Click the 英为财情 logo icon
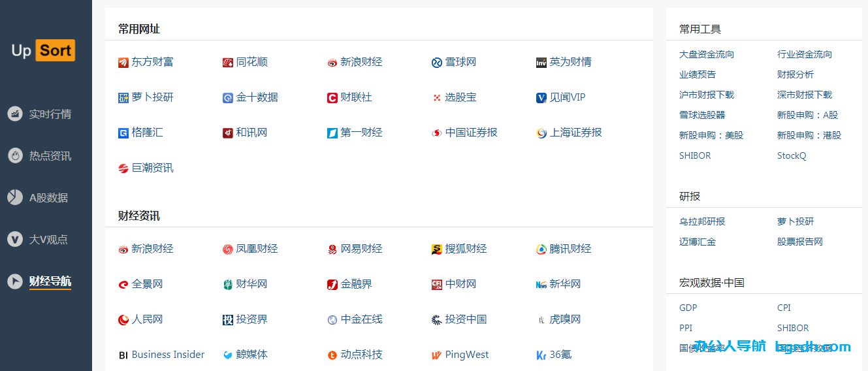 pos(541,63)
